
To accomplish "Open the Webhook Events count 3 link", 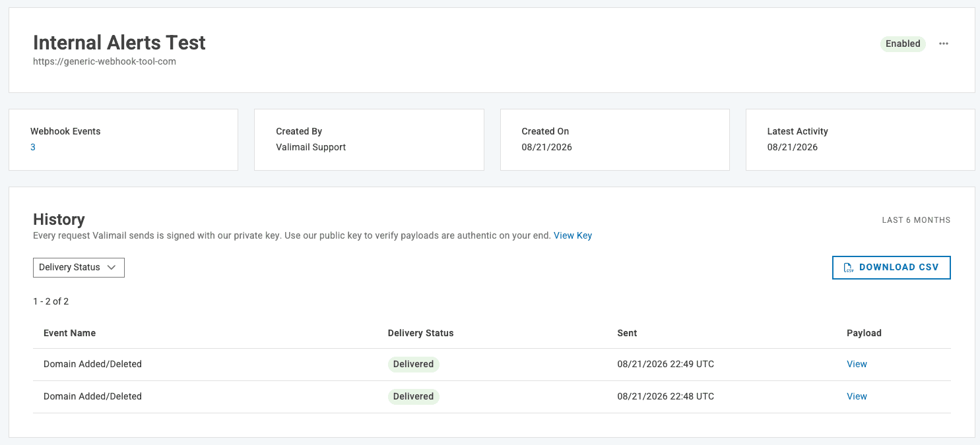I will pos(33,147).
